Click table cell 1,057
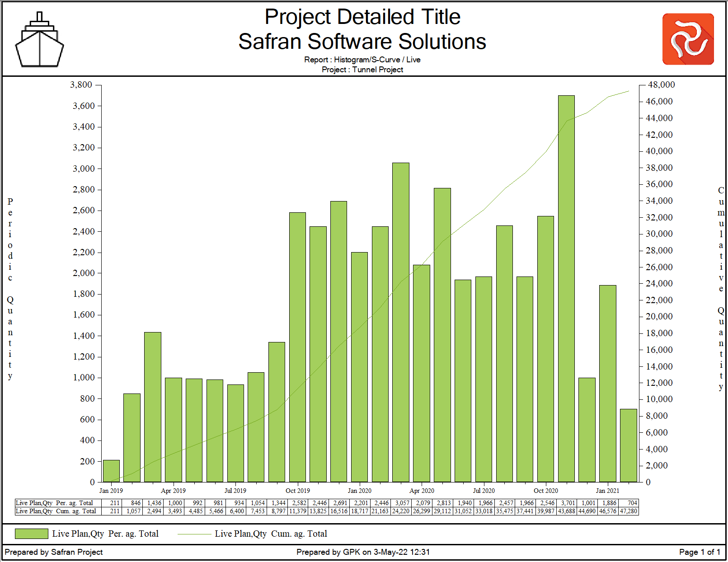Viewport: 728px width, 562px height. (132, 511)
